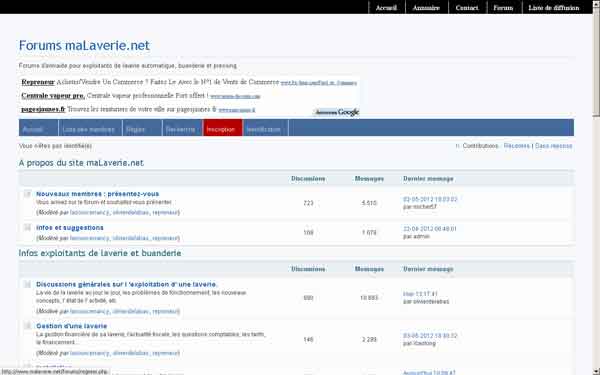Screen dimensions: 600x375
Task: Open Nouveaux membres : présentez-vous forum
Action: (x=98, y=194)
